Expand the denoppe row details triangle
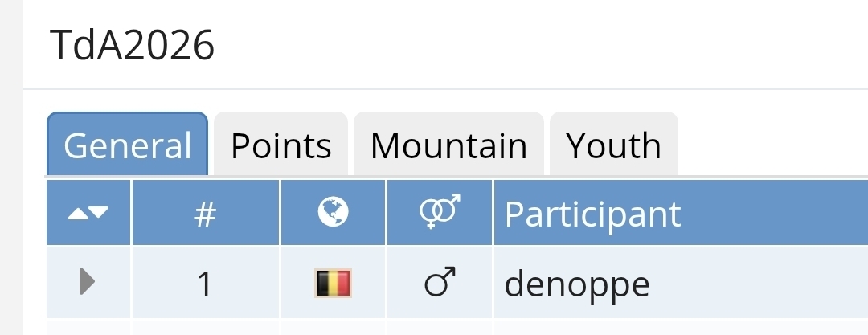Viewport: 868px width, 335px height. (x=88, y=283)
